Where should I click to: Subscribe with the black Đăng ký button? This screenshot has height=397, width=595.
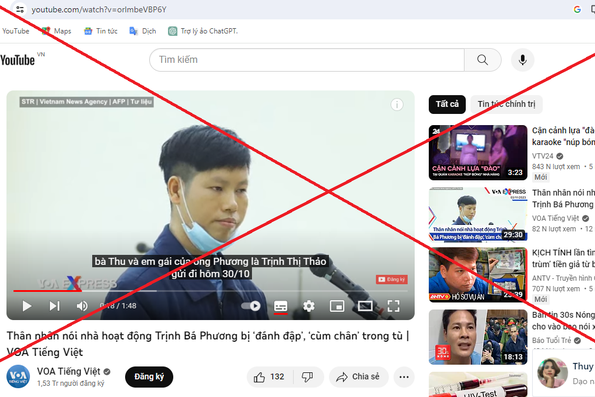click(x=149, y=377)
